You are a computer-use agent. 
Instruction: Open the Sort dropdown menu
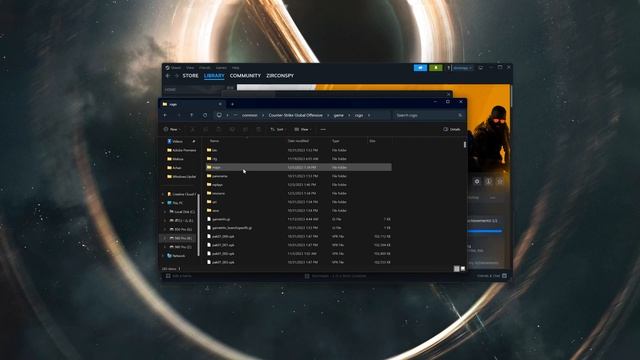click(x=277, y=129)
